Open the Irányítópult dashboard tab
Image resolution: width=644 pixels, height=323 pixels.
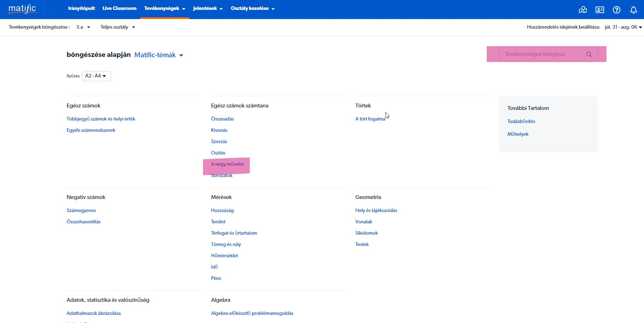(81, 8)
